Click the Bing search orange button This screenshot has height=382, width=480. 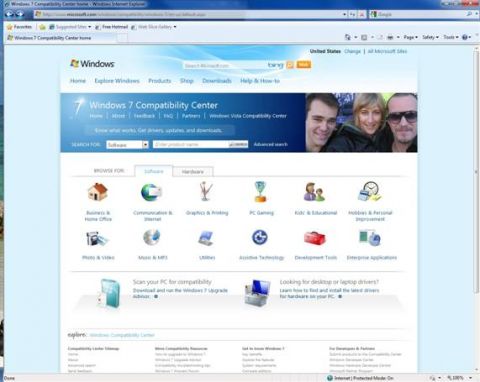click(290, 65)
